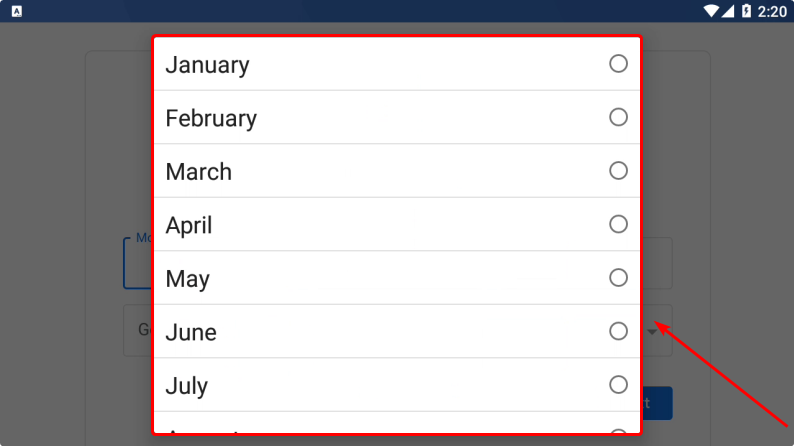Screen dimensions: 794x446
Task: Click the 2:20 clock in status bar
Action: pyautogui.click(x=772, y=11)
